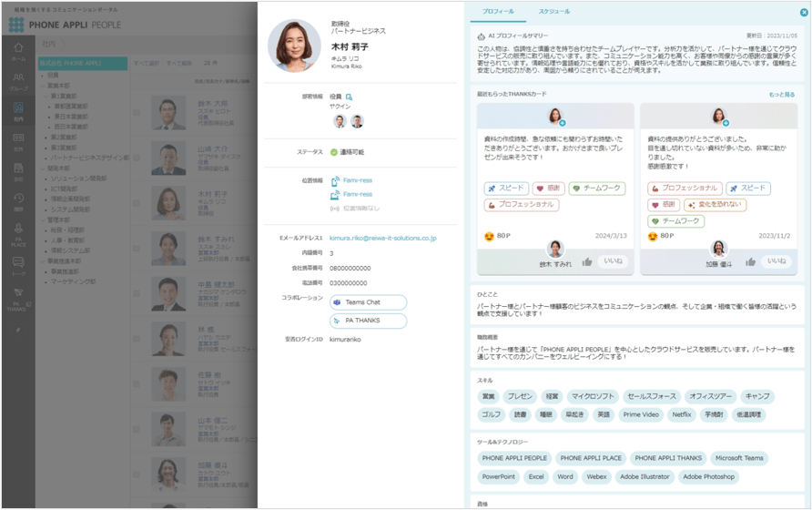Open PA THANKS icon in sidebar

18,300
